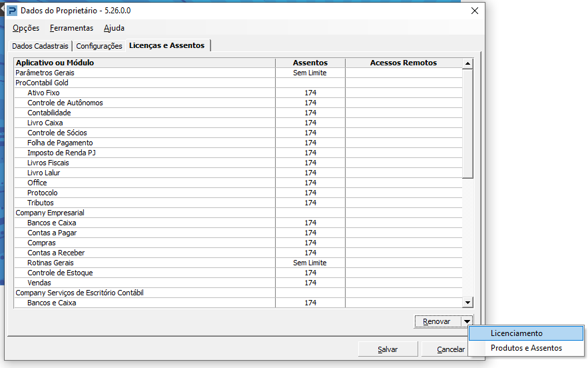The width and height of the screenshot is (588, 368).
Task: Click the vertical scrollbar thumb
Action: click(467, 123)
